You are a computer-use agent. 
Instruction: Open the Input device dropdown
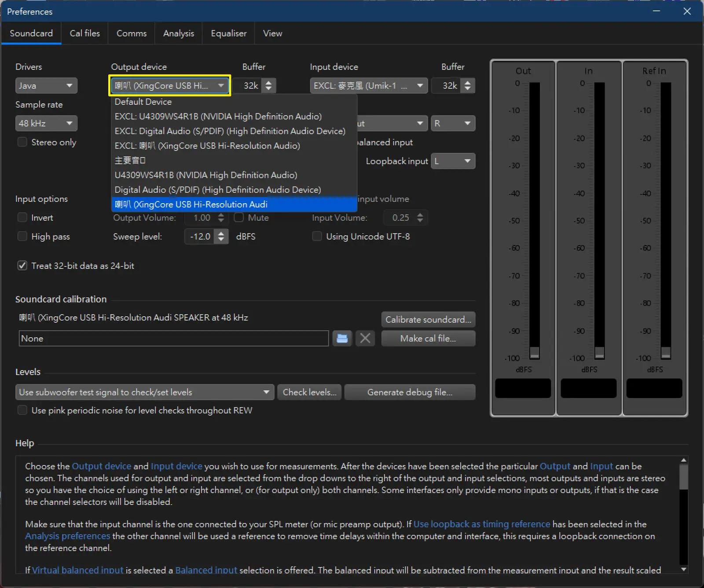tap(369, 86)
